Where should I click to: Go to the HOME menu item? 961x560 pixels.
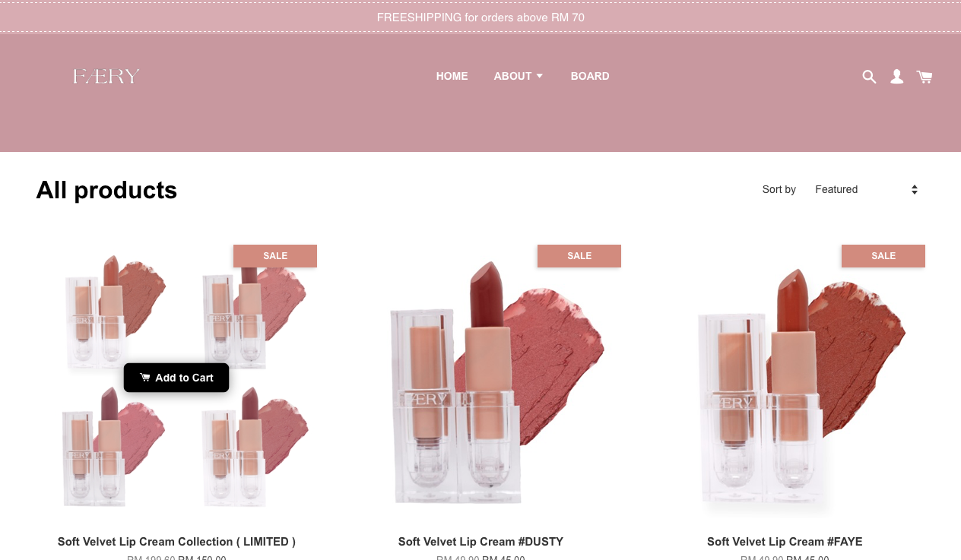[x=452, y=76]
